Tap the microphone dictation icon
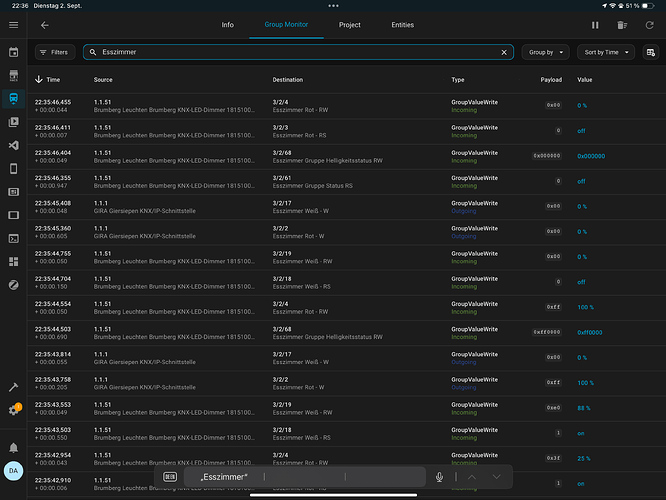 coord(439,477)
